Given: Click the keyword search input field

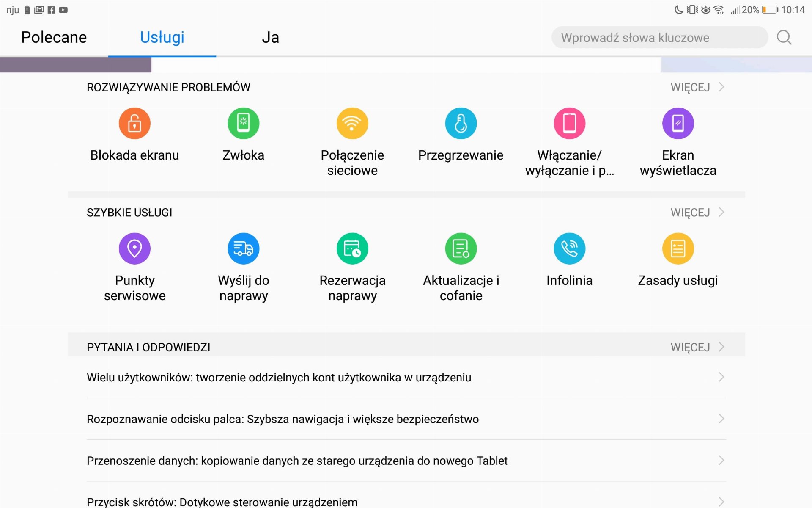Looking at the screenshot, I should [x=660, y=37].
